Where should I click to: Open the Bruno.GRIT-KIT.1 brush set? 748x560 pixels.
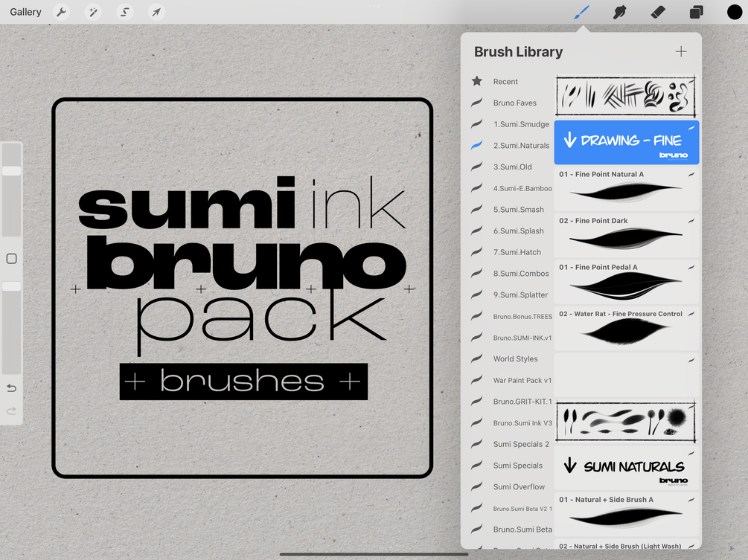(522, 402)
